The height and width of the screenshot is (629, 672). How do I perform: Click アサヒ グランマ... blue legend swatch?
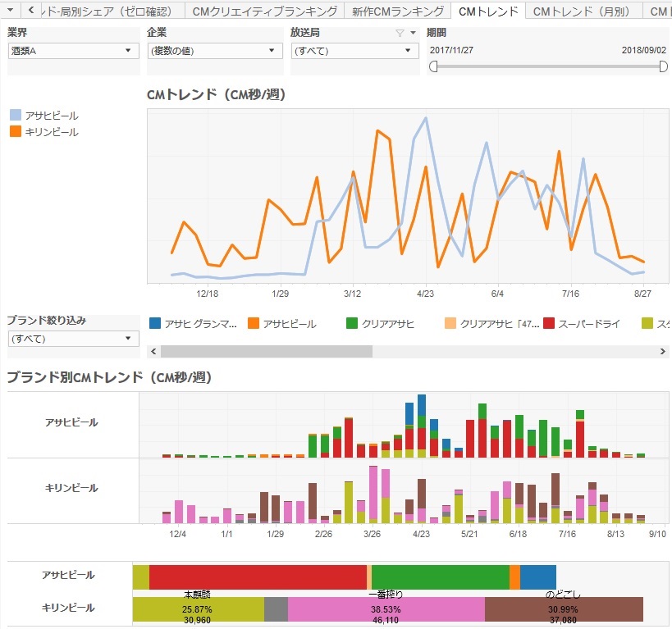pos(155,323)
